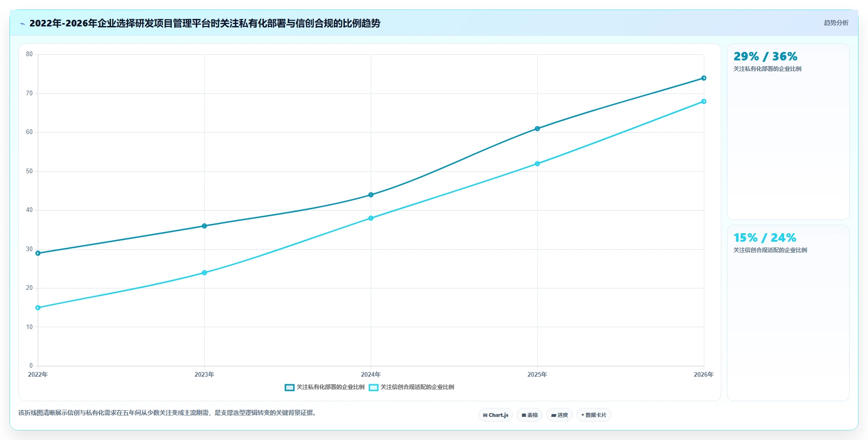The width and height of the screenshot is (868, 440).
Task: Click the 15% / 24% stat value
Action: tap(765, 238)
